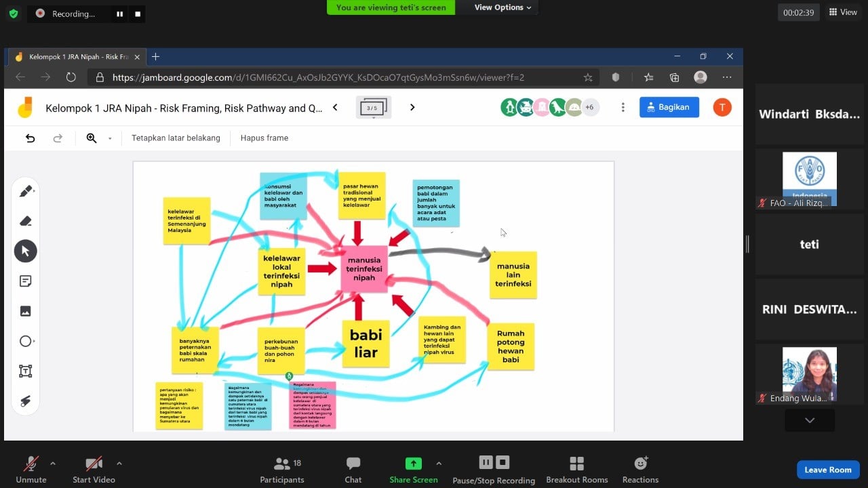
Task: Pause the Zoom recording indicator
Action: 119,14
